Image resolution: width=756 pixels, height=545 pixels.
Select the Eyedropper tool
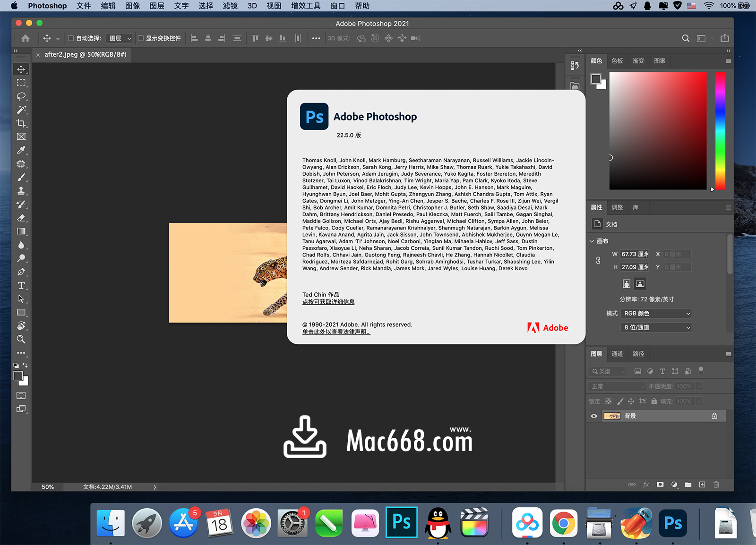(x=21, y=150)
